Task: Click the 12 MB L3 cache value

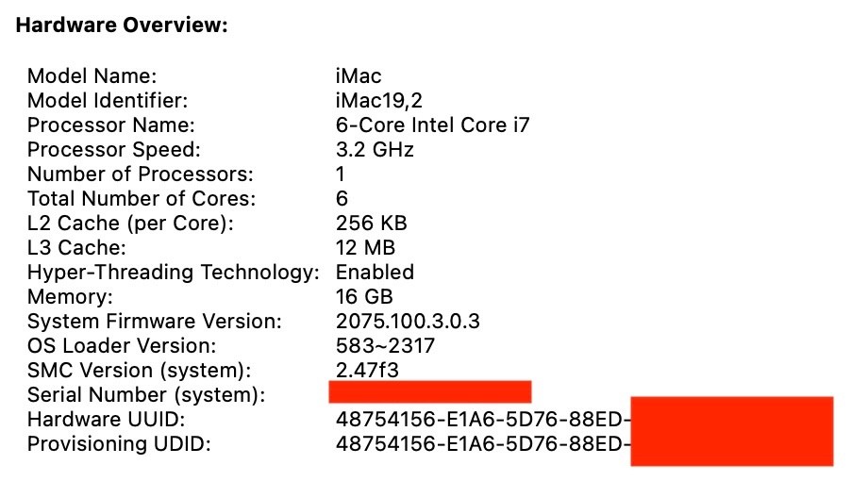Action: [365, 248]
